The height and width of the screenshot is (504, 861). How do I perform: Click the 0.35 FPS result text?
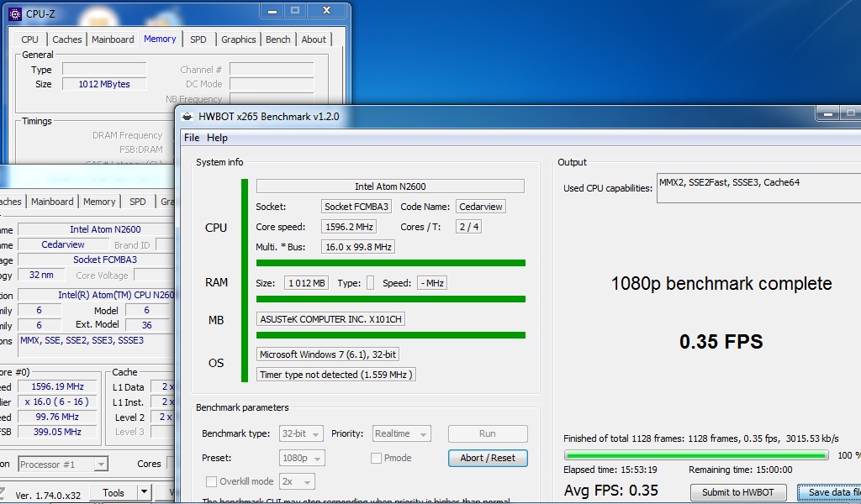tap(721, 341)
